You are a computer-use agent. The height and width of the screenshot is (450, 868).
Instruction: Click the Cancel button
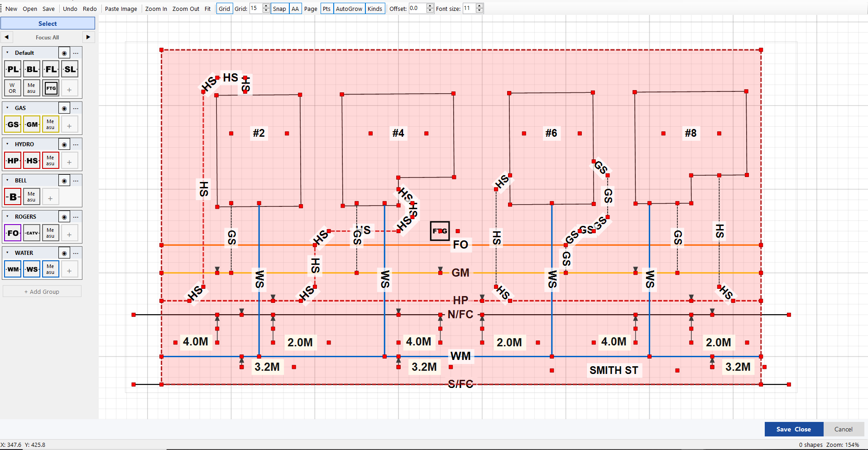click(843, 429)
